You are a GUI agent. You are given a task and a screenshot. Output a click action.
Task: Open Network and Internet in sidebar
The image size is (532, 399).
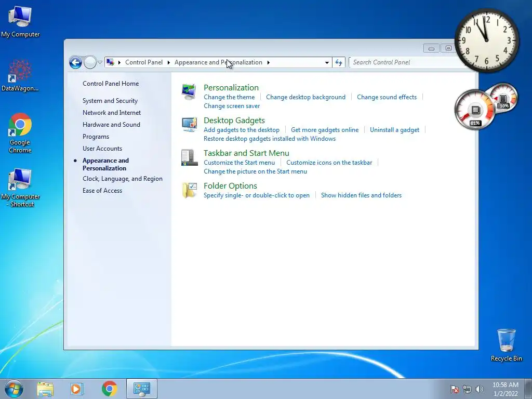tap(112, 113)
